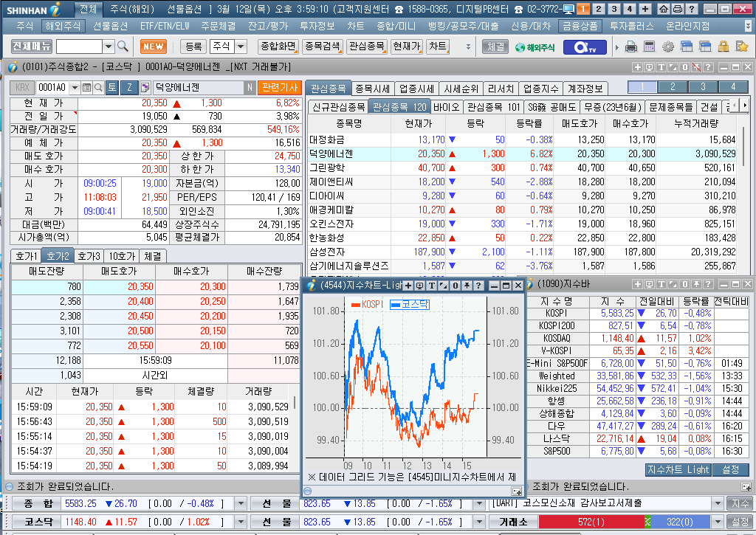The width and height of the screenshot is (756, 535).
Task: Click the menu search input field
Action: [79, 46]
